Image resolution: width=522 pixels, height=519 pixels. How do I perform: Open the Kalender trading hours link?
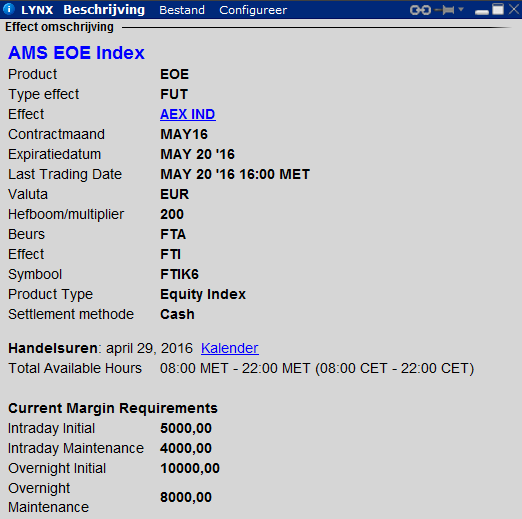coord(230,348)
